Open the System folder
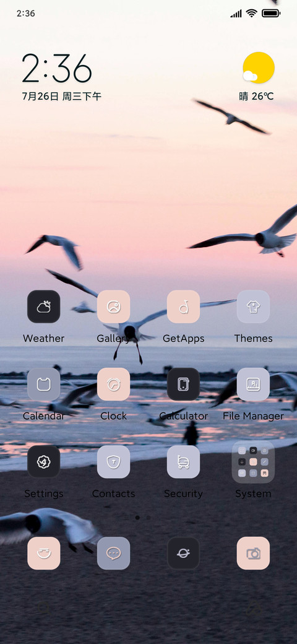This screenshot has width=297, height=644. coord(253,462)
